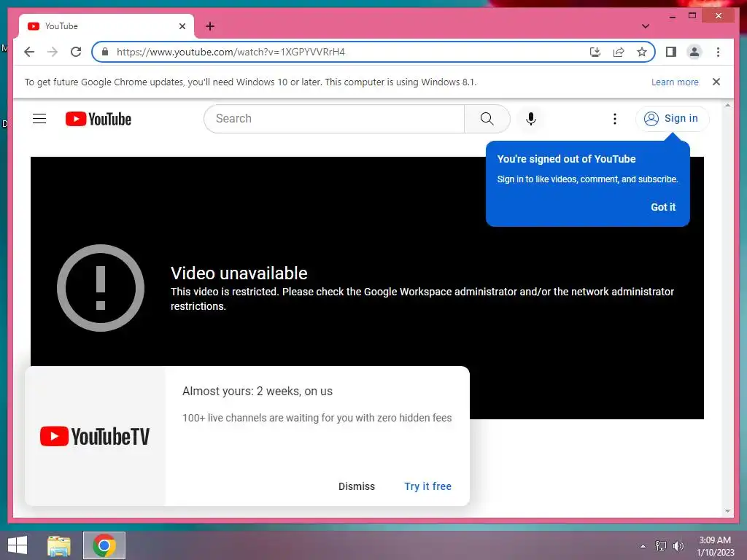Image resolution: width=747 pixels, height=560 pixels.
Task: Click the browser back arrow
Action: [29, 52]
